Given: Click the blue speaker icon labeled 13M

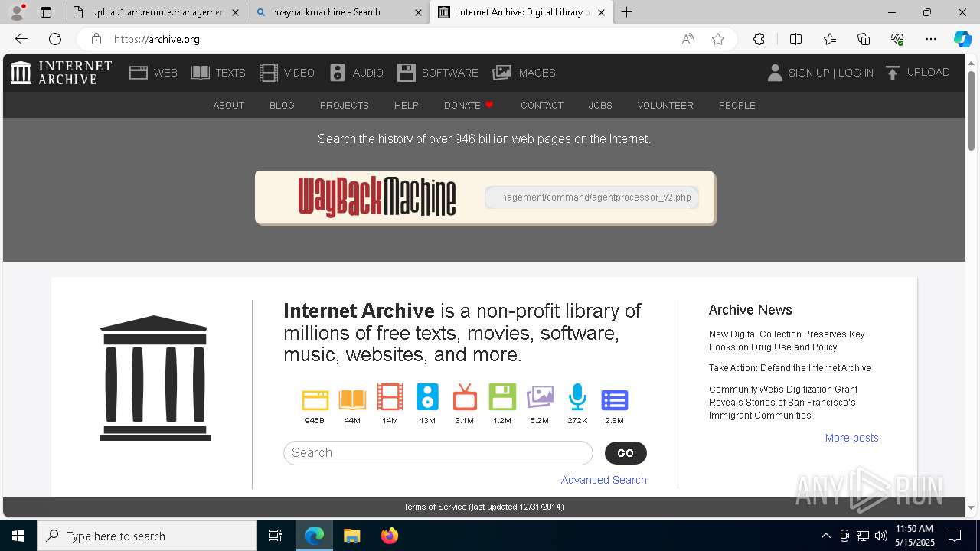Looking at the screenshot, I should 427,397.
